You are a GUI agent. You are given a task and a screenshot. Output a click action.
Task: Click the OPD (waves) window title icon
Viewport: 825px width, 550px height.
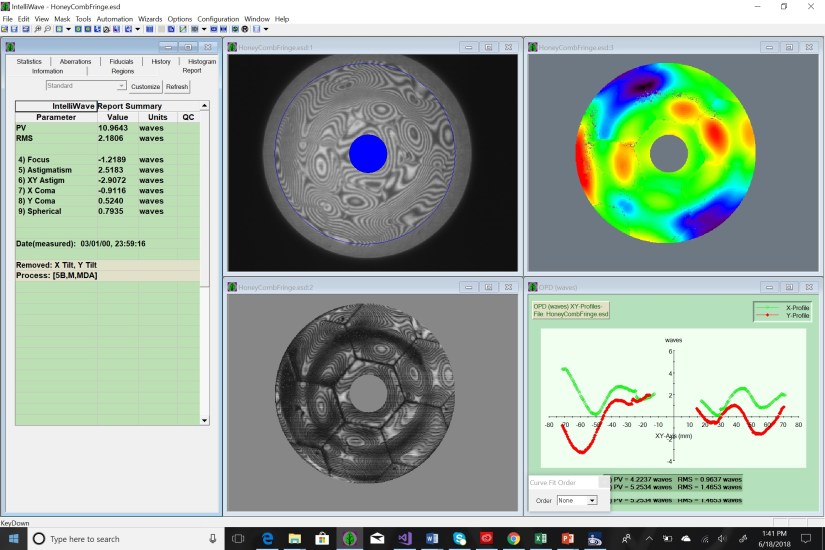tap(533, 287)
